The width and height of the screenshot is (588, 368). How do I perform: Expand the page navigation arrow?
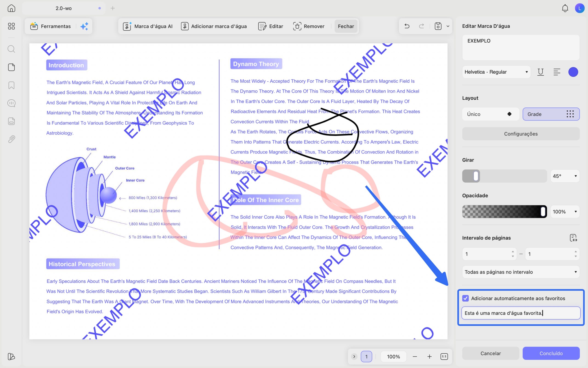[x=354, y=356]
